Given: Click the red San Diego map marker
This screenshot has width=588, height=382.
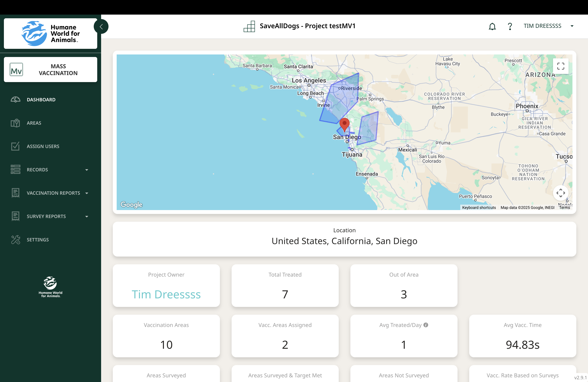Looking at the screenshot, I should click(344, 124).
